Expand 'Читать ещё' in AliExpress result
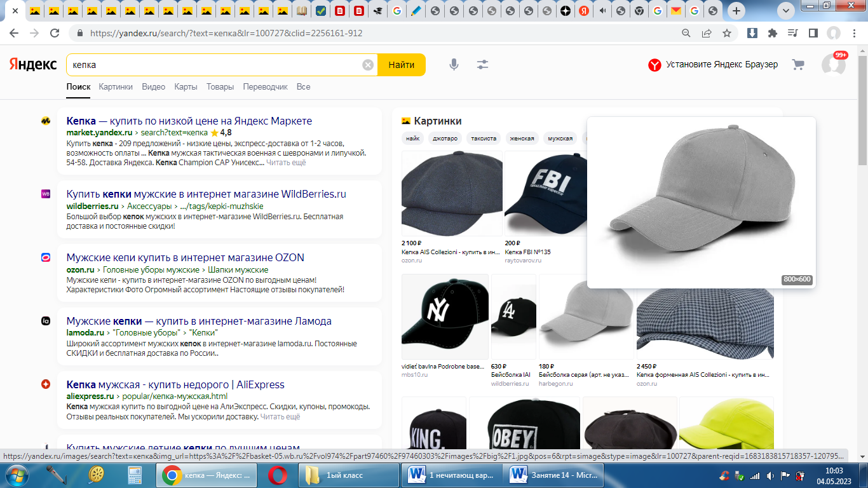Image resolution: width=868 pixels, height=488 pixels. pyautogui.click(x=280, y=417)
